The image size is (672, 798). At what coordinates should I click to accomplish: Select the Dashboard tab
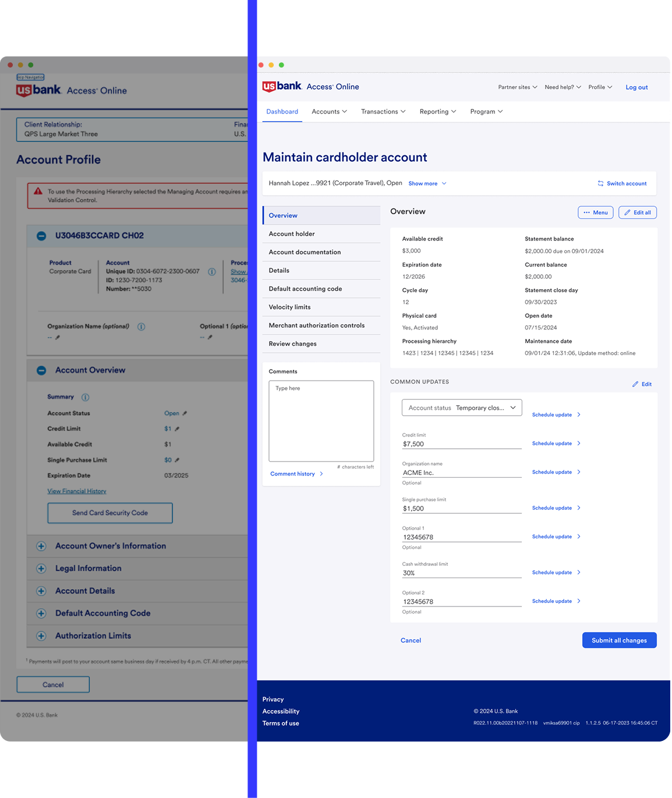click(282, 112)
